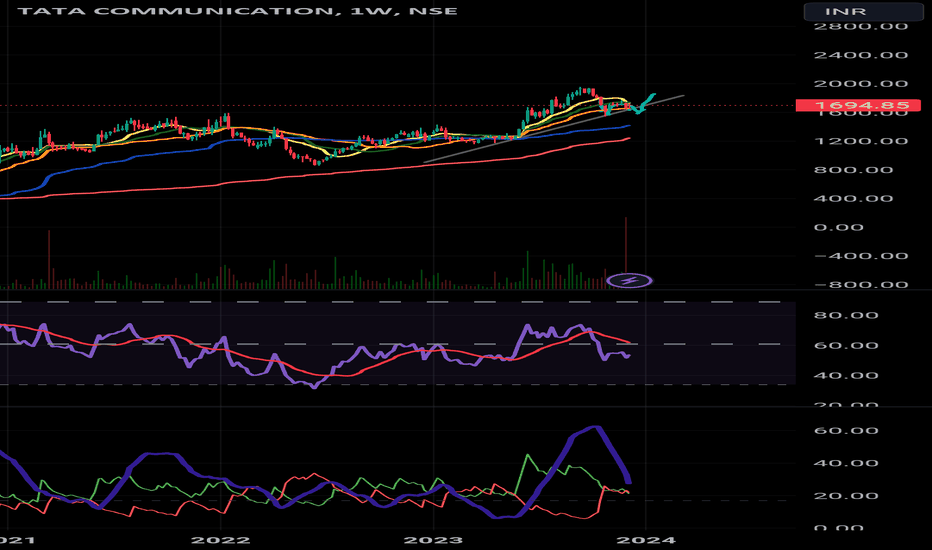932x550 pixels.
Task: Click the 20.00 label on the ADX pane scale
Action: point(846,496)
